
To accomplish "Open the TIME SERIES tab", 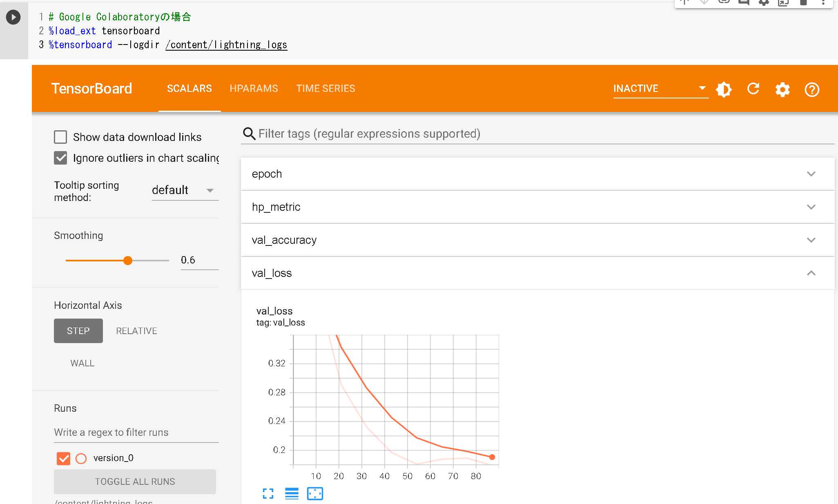I will coord(325,88).
